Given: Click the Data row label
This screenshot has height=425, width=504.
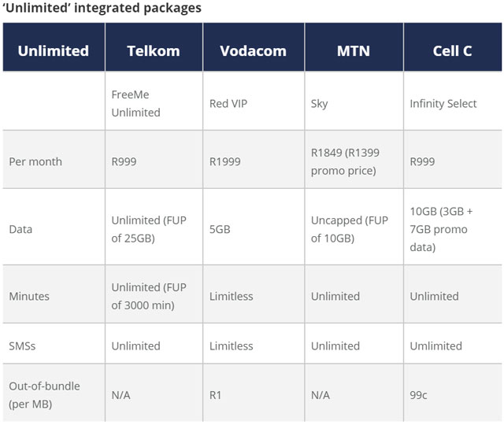Looking at the screenshot, I should click(20, 230).
